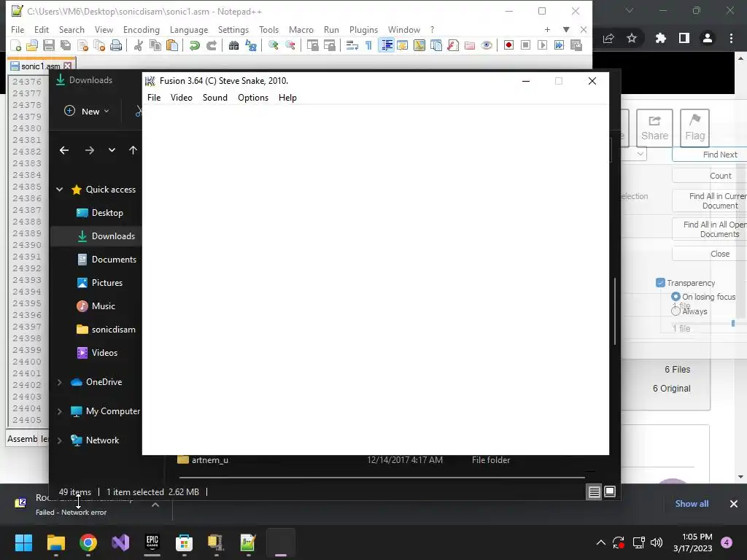Viewport: 747px width, 560px height.
Task: Click the Zoom Out magnifier icon in Notepad++
Action: (x=290, y=45)
